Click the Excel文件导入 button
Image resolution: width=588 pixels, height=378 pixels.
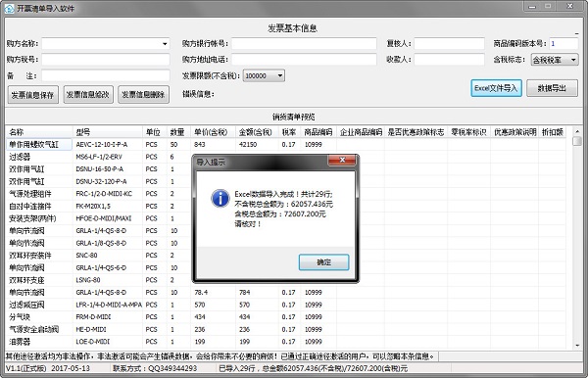(496, 88)
